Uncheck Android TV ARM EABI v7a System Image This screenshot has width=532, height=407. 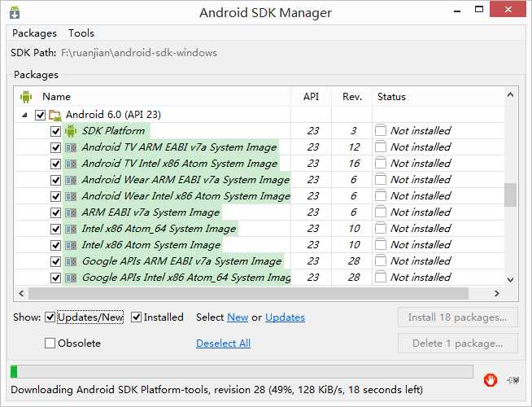(55, 147)
